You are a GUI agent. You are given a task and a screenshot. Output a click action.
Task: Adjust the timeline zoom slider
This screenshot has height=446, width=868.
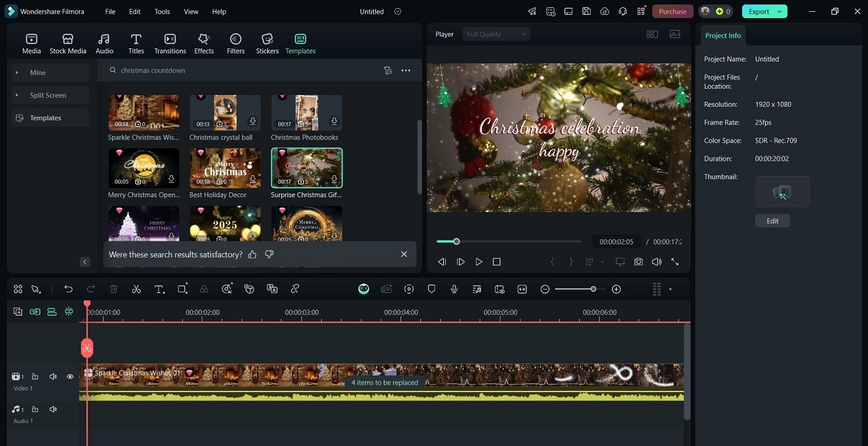(x=580, y=289)
